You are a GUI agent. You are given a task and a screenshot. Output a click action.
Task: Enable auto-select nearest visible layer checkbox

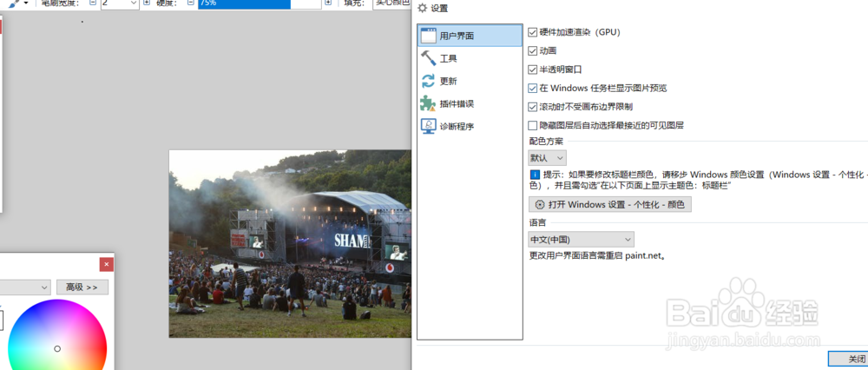pos(533,126)
